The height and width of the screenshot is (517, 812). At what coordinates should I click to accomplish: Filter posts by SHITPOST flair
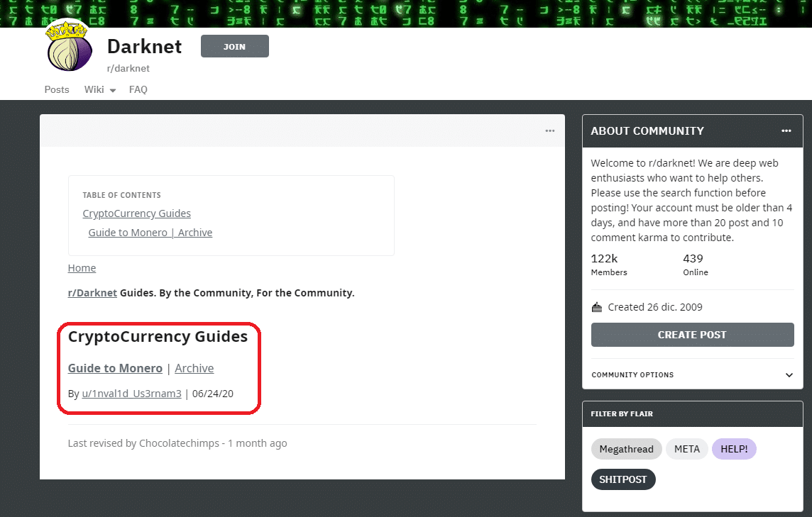[x=623, y=479]
